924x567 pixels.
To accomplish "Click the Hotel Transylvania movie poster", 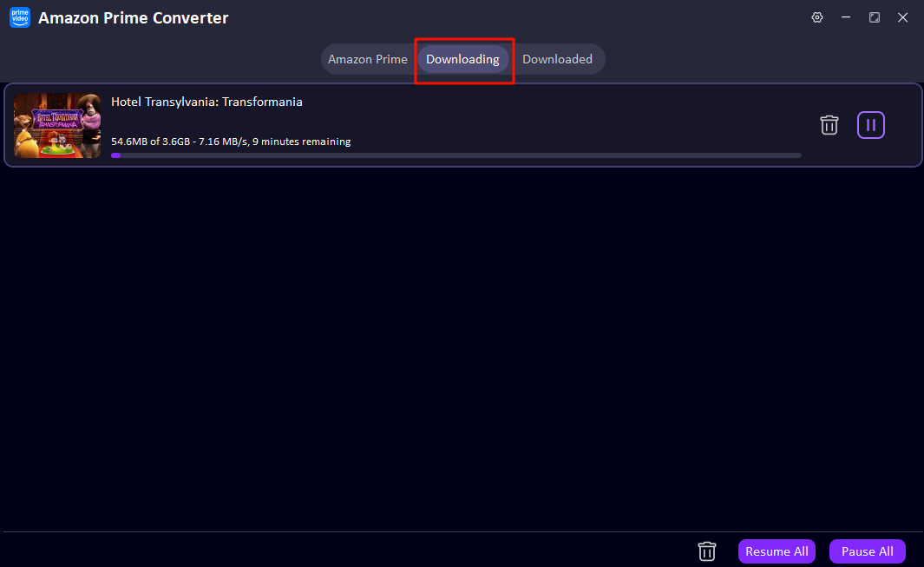I will click(x=57, y=125).
